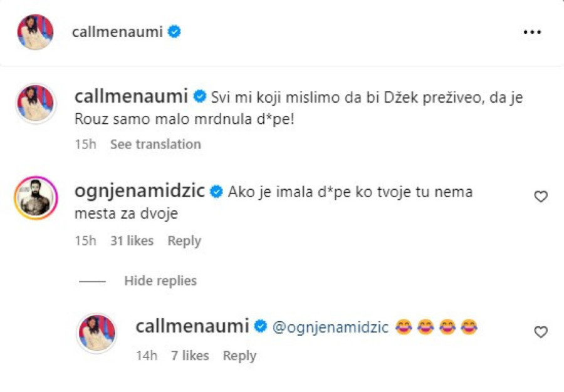The height and width of the screenshot is (392, 564).
Task: Click callmenaumi's profile picture in the header
Action: 34,31
